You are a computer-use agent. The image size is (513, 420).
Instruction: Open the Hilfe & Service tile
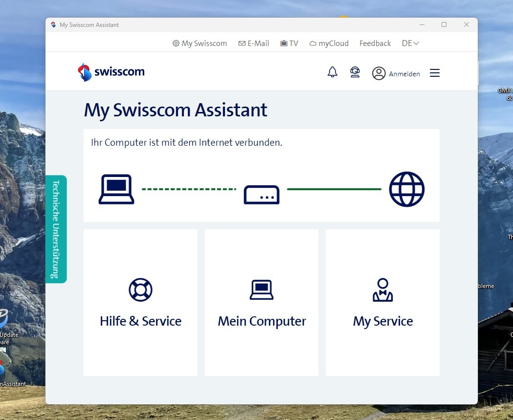pos(140,303)
